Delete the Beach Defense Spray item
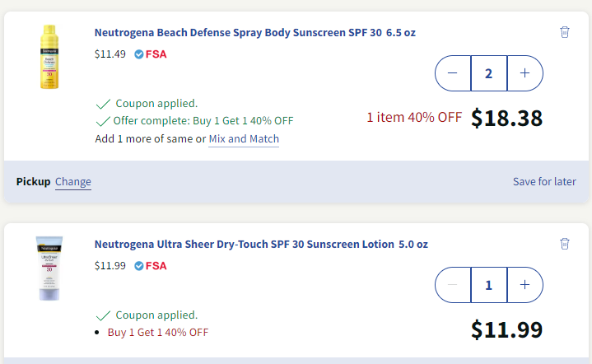Screen dimensions: 592x364 coord(564,32)
